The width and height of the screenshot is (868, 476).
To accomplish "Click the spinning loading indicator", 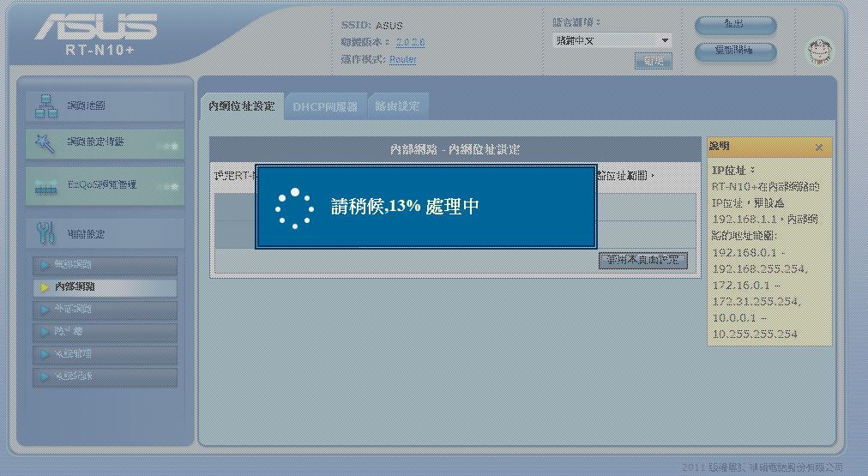I will [293, 208].
